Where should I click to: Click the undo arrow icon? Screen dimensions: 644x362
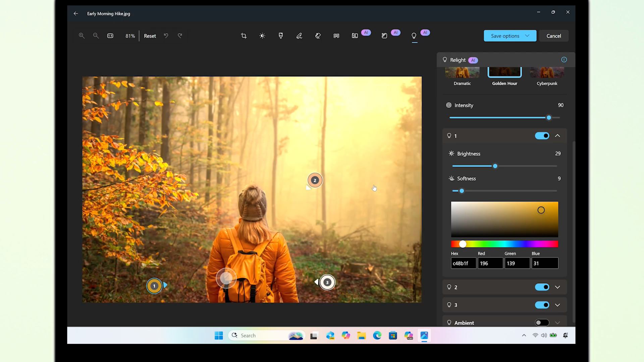166,36
